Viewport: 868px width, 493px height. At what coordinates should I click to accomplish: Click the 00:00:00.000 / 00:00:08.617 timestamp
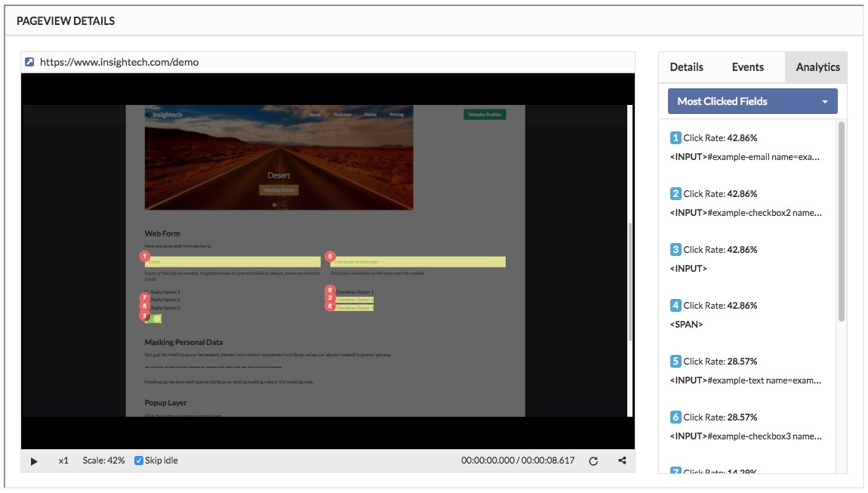(518, 461)
